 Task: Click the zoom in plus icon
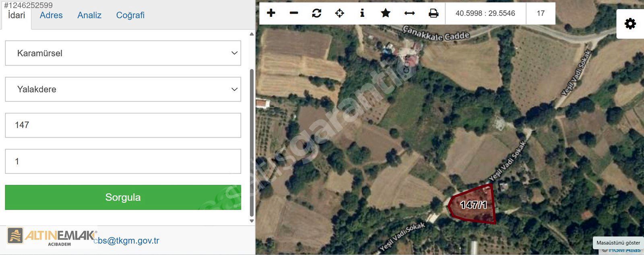tap(271, 13)
